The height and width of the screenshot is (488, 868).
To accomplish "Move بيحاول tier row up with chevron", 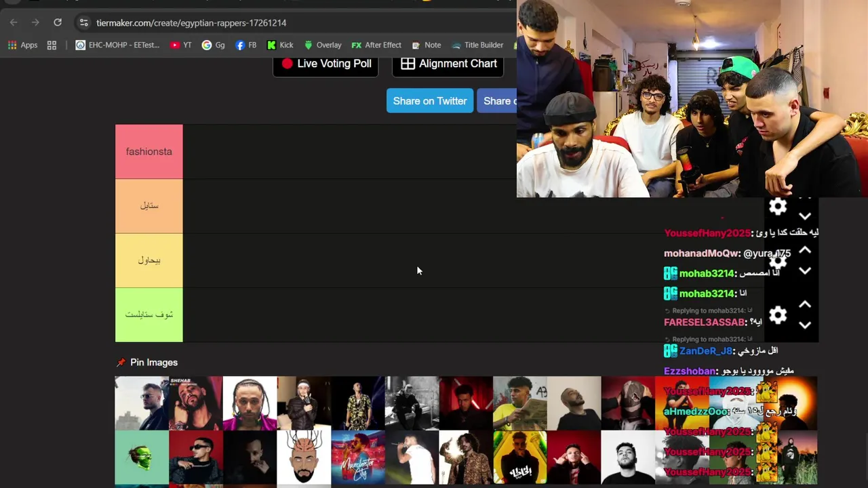I will tap(805, 250).
